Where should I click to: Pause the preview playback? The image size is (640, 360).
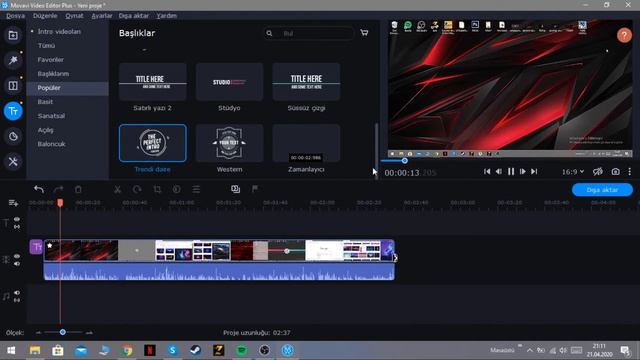511,172
